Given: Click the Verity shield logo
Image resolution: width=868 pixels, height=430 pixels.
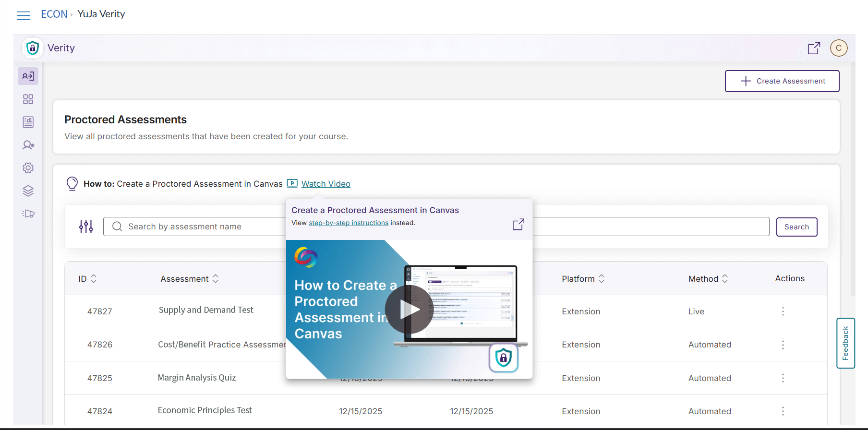Looking at the screenshot, I should pyautogui.click(x=32, y=48).
